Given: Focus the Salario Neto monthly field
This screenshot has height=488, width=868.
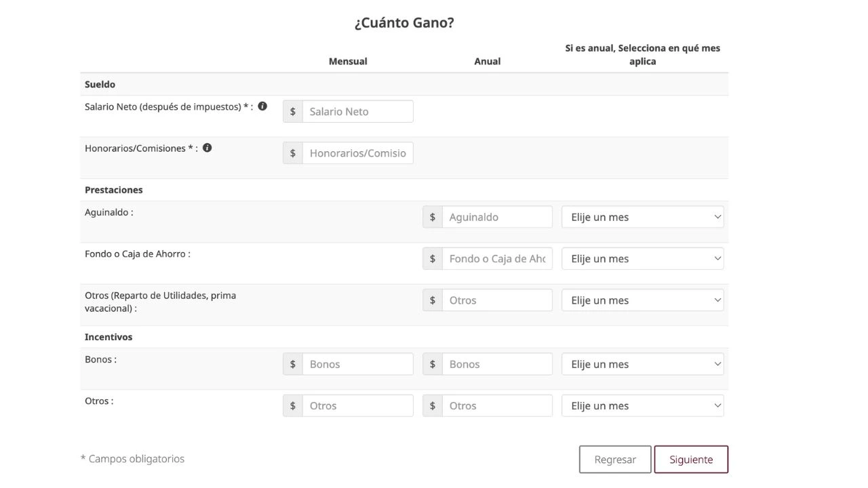Looking at the screenshot, I should 357,112.
